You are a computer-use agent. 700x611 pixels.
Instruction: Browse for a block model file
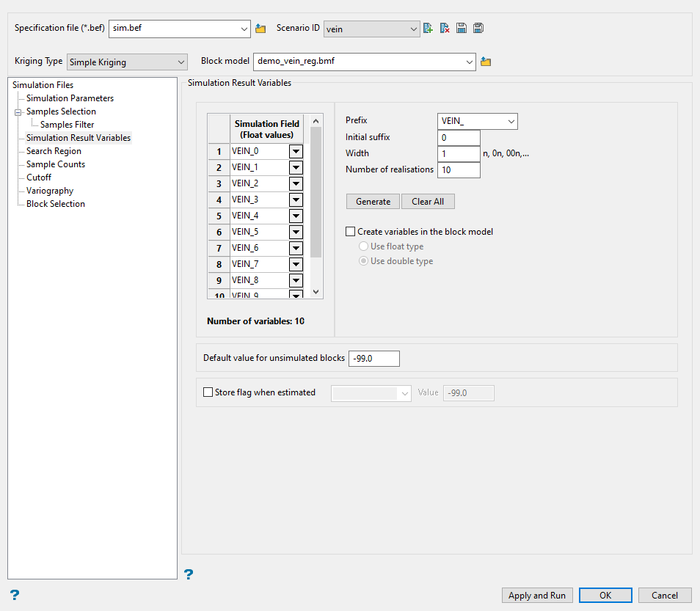click(x=486, y=62)
